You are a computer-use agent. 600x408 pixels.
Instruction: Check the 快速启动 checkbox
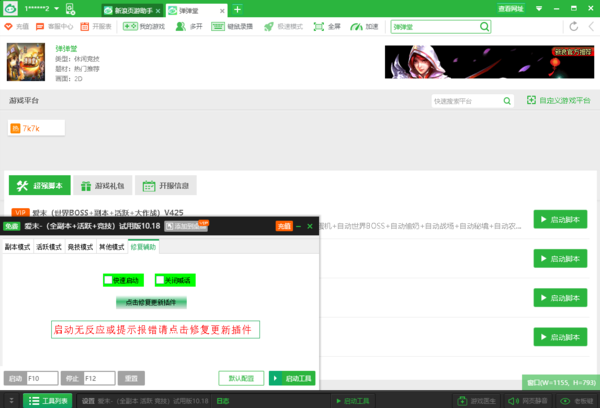(x=108, y=280)
